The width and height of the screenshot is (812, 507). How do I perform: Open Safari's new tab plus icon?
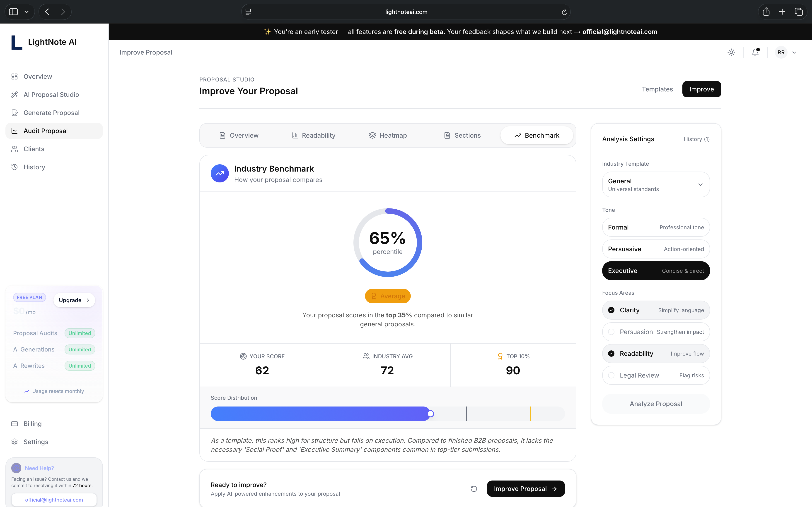coord(782,12)
